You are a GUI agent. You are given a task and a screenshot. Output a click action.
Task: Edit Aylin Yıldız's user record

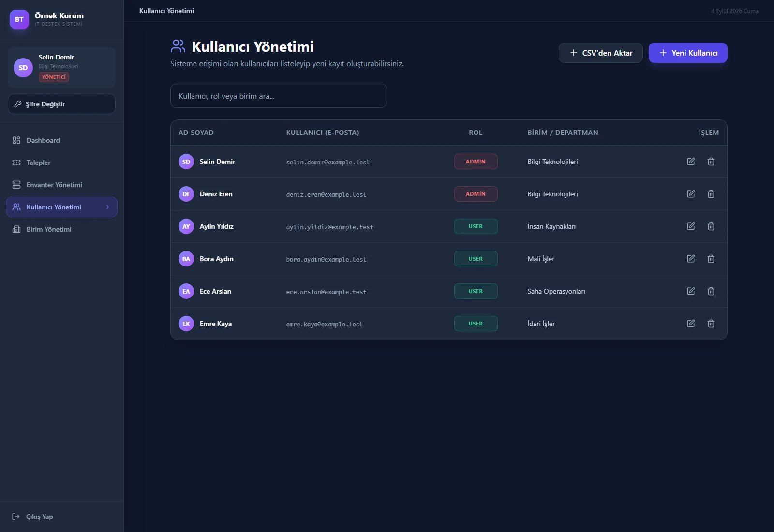[x=691, y=226]
